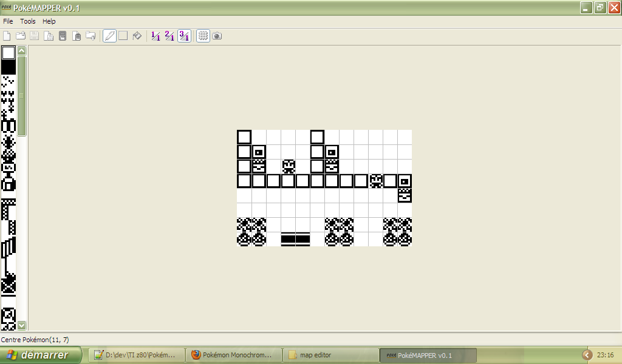Select the pencil drawing tool
The height and width of the screenshot is (364, 622).
pyautogui.click(x=109, y=36)
